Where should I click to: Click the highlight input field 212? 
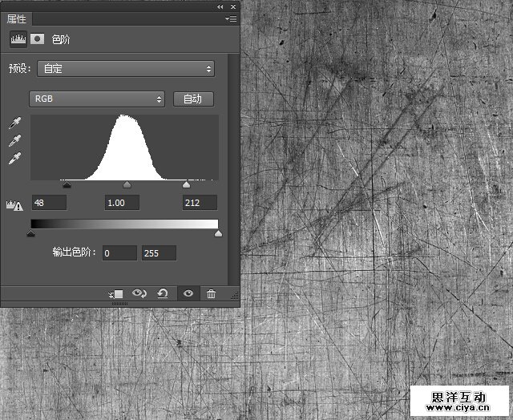(200, 203)
